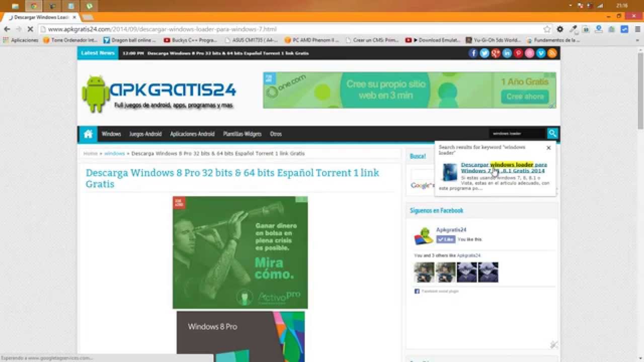Viewport: 644px width, 362px height.
Task: Open the ASUS CM1735 bookmark
Action: tap(252, 40)
